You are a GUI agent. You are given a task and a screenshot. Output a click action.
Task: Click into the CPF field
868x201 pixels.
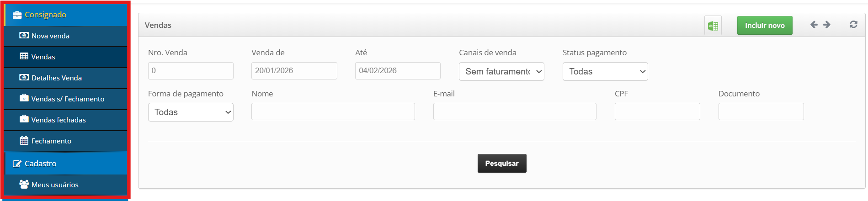click(x=657, y=111)
